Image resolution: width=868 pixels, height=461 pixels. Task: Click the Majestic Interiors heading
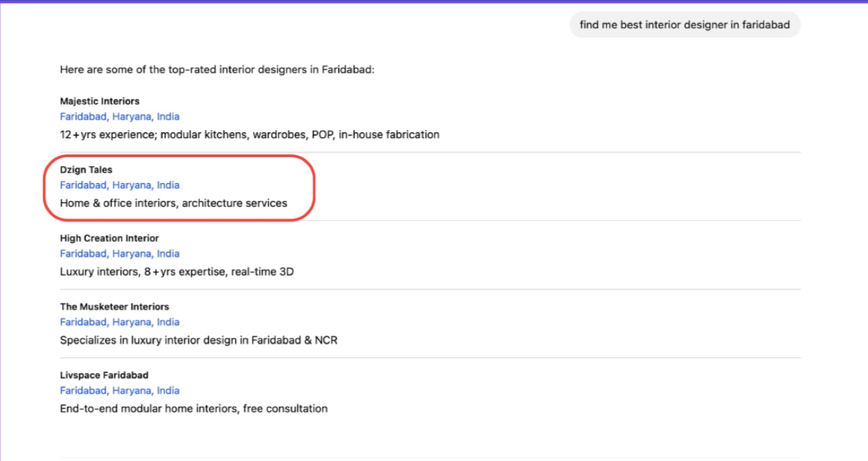coord(100,101)
